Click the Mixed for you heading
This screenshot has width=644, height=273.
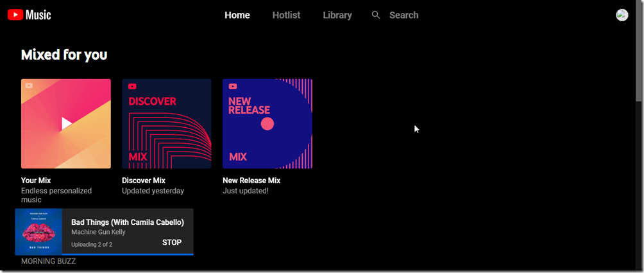(64, 55)
